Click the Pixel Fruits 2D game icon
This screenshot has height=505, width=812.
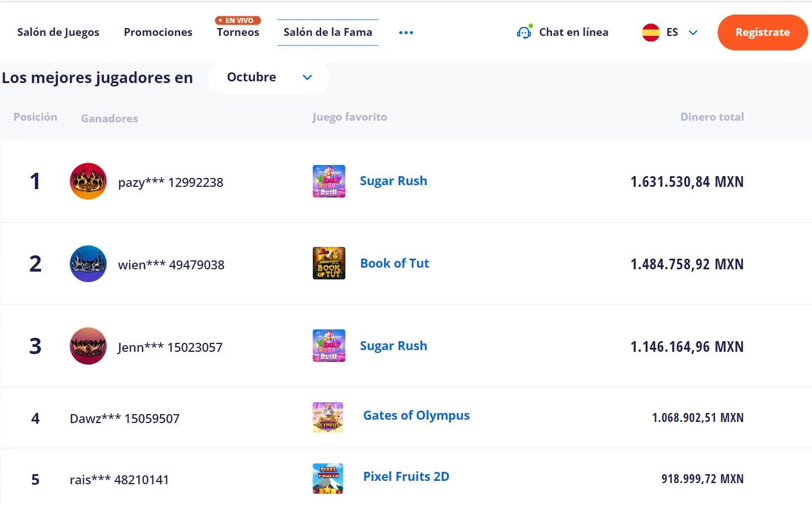(x=328, y=479)
